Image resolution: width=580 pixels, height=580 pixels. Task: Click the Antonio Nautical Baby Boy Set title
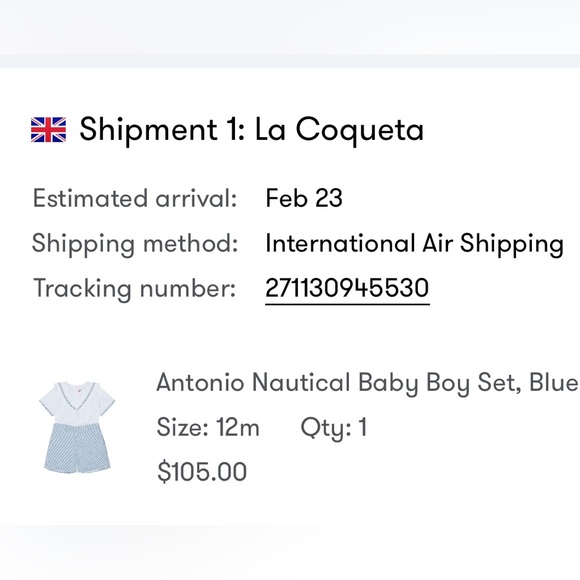(367, 382)
